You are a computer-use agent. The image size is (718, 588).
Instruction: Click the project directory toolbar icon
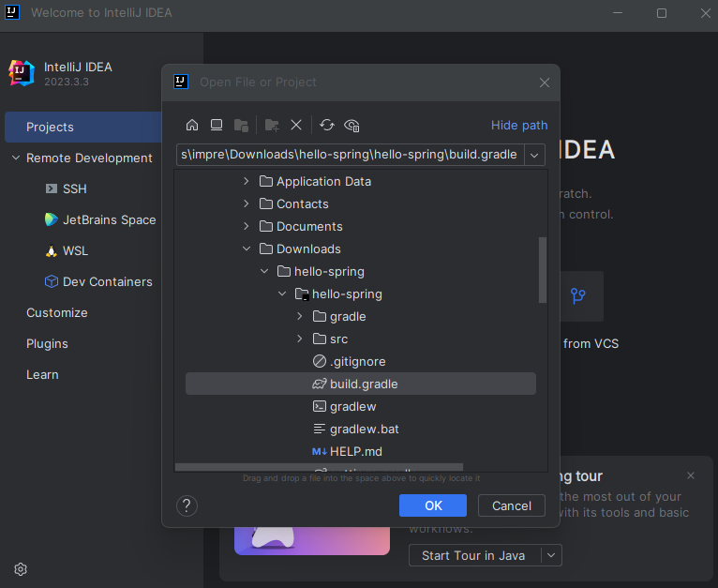[241, 125]
